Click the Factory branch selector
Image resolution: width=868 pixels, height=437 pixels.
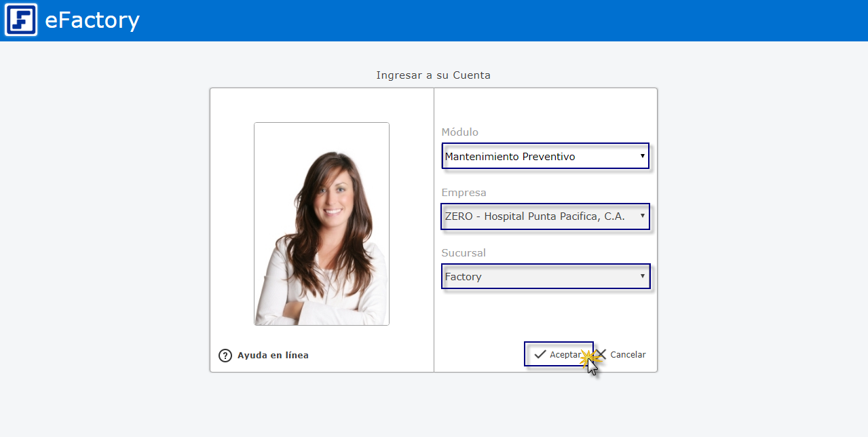[536, 277]
